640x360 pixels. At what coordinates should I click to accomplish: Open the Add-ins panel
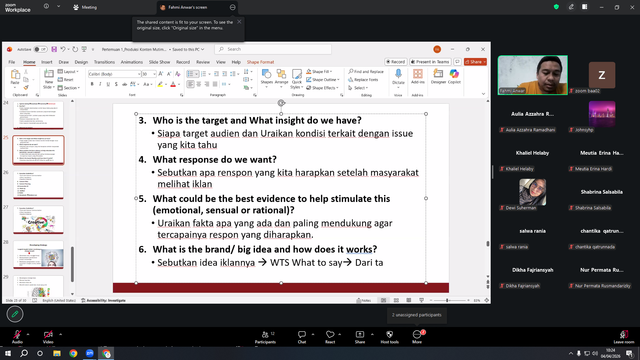[x=418, y=77]
